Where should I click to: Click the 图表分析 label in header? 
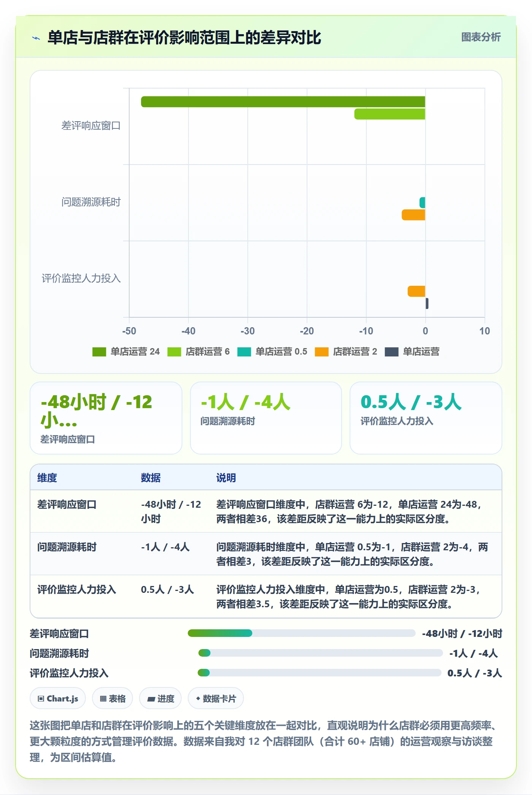(x=481, y=37)
